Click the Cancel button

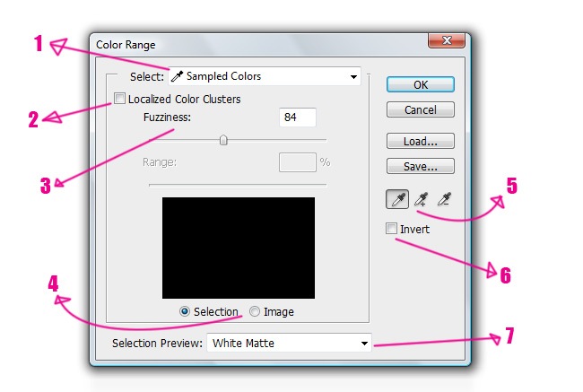click(x=420, y=109)
